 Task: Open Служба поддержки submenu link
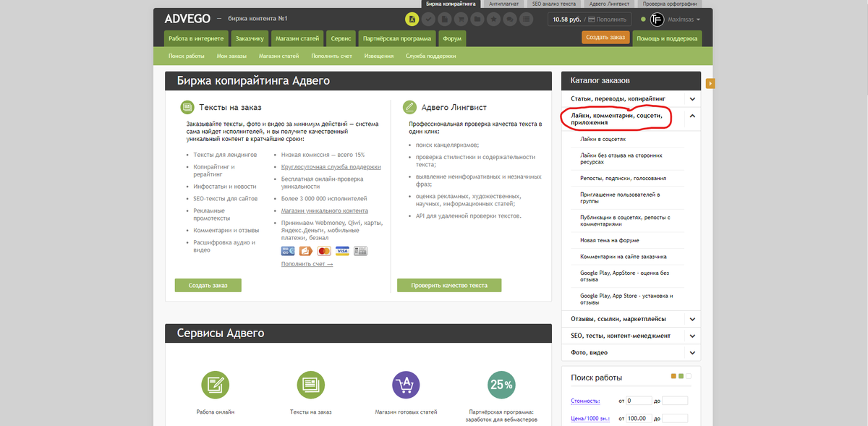click(x=431, y=56)
